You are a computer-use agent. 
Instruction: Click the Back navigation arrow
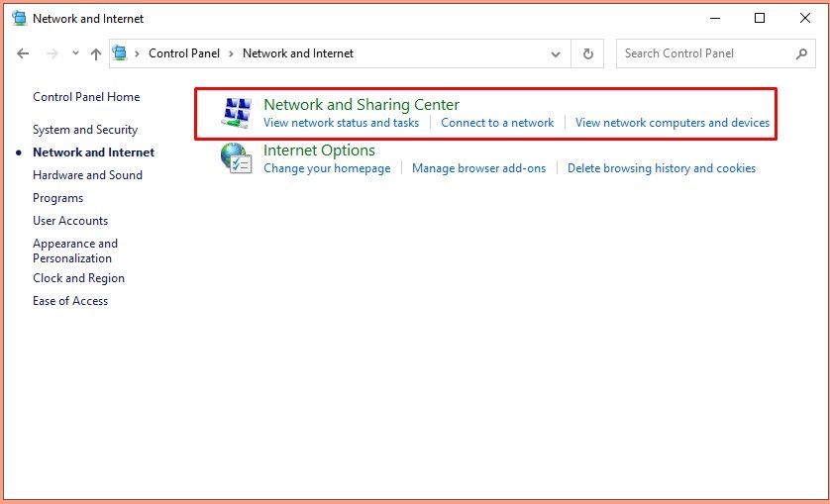pyautogui.click(x=23, y=53)
